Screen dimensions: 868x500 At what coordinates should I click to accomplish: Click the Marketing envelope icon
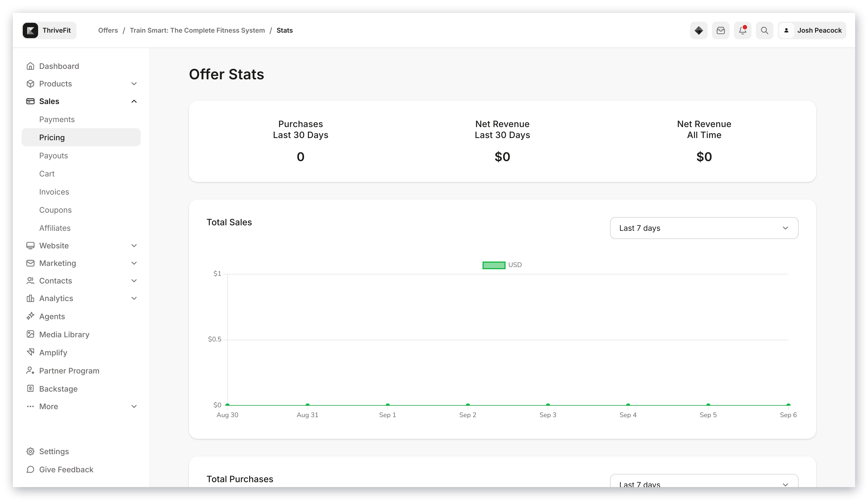pos(30,263)
